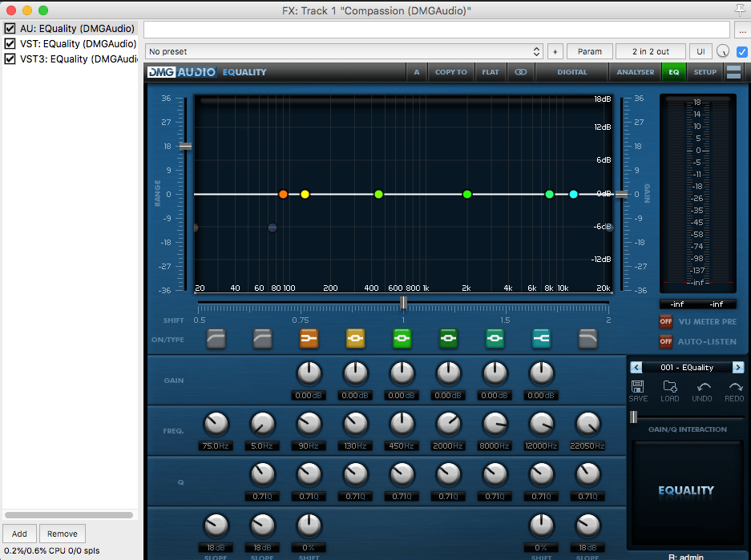Open the 2 in 2 out routing menu
Image resolution: width=751 pixels, height=560 pixels.
click(651, 51)
